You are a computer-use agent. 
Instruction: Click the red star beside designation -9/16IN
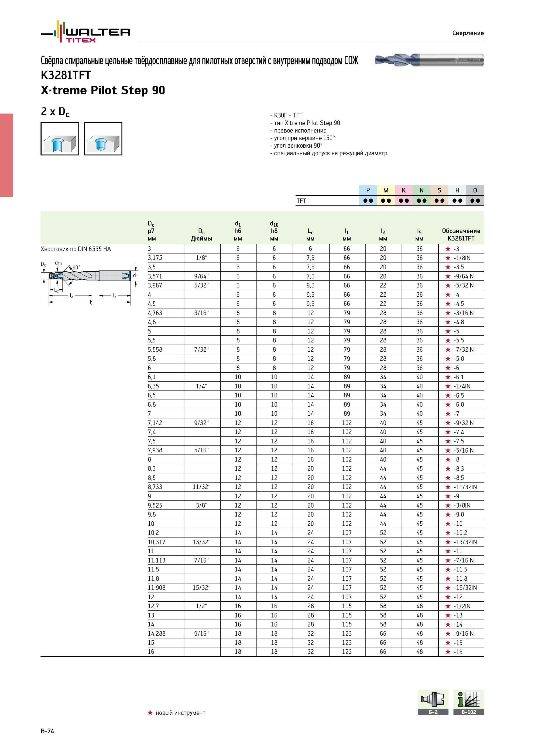click(448, 633)
